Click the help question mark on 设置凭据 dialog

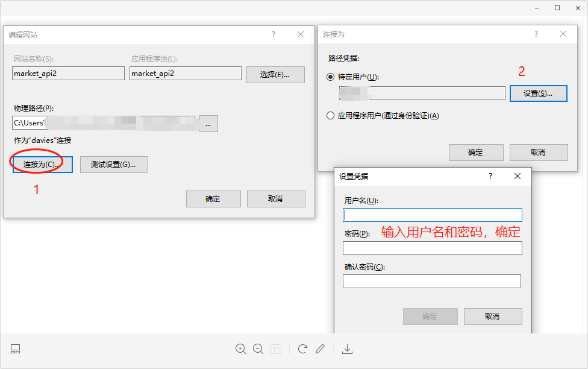[x=490, y=176]
